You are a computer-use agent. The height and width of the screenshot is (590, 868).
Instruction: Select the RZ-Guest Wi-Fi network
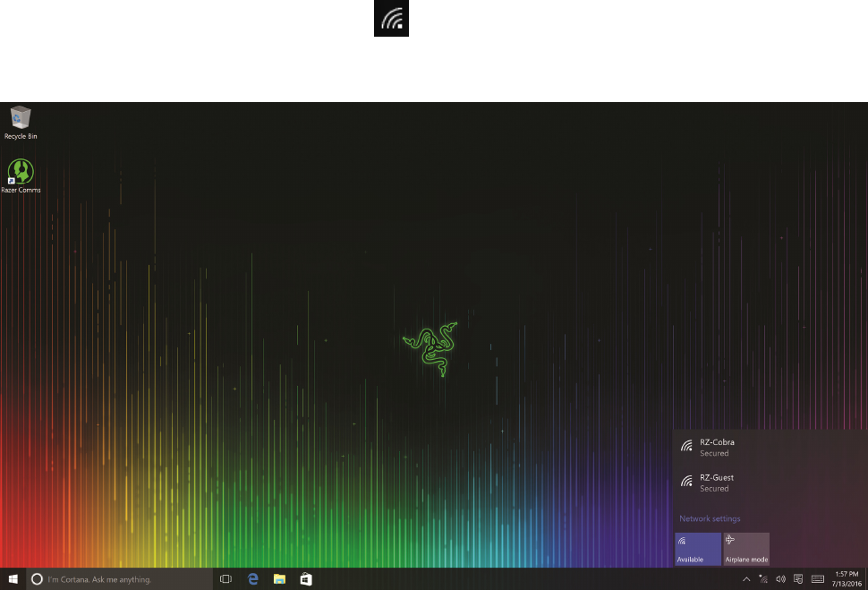tap(770, 483)
